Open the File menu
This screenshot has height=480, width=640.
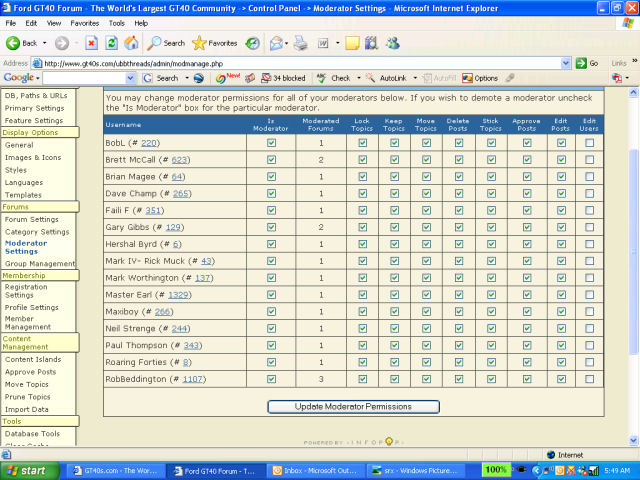coord(11,23)
